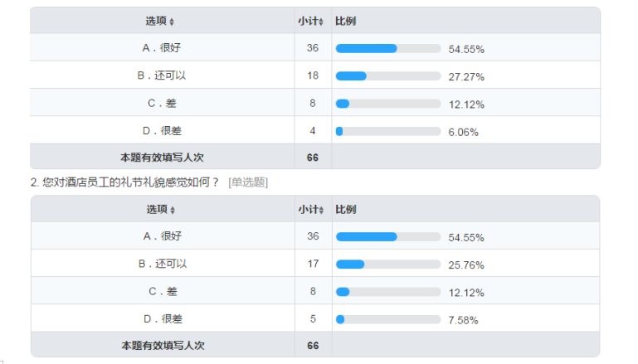Click the 54.55% progress bar in first table

[388, 48]
